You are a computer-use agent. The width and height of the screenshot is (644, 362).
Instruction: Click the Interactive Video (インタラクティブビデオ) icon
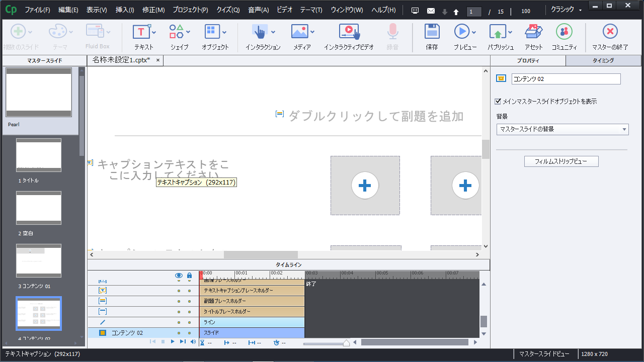pos(349,32)
